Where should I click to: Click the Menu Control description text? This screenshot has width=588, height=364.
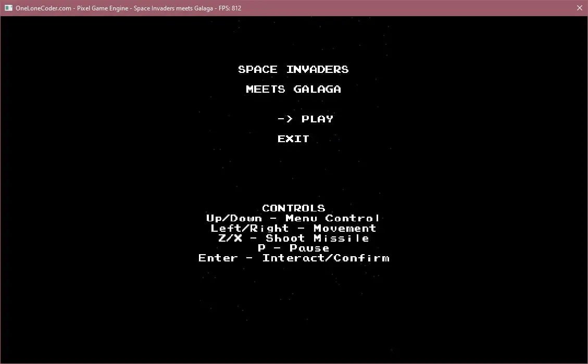(333, 218)
